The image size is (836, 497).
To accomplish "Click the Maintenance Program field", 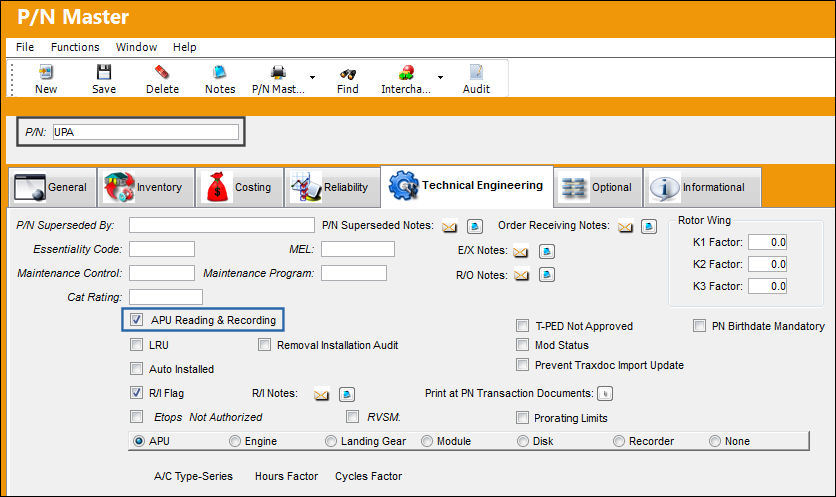I will 353,272.
